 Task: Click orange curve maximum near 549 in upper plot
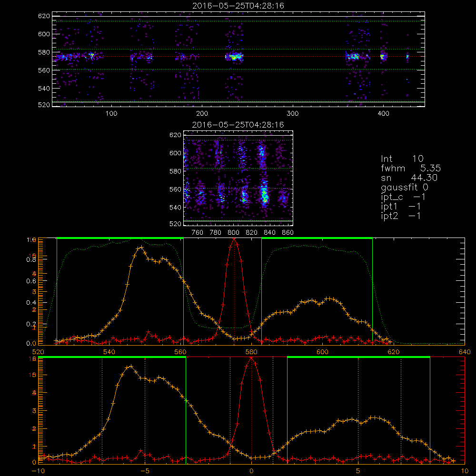click(141, 247)
